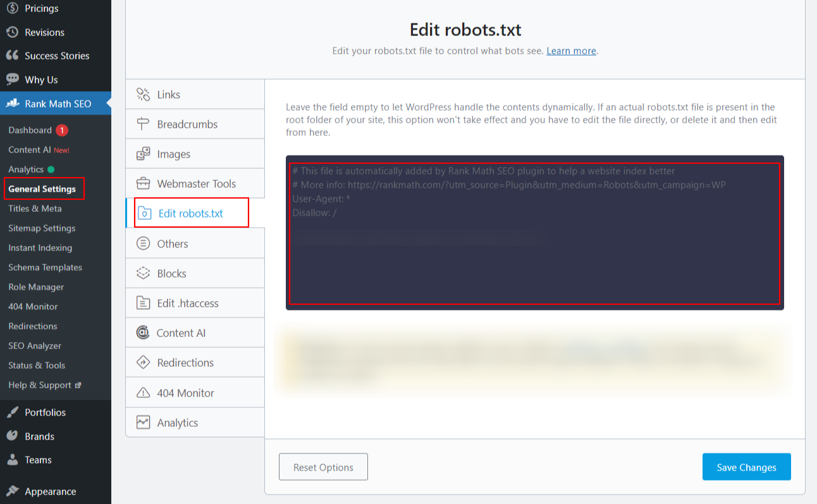The image size is (817, 504).
Task: Click the Why Us chat bubble icon
Action: [12, 80]
